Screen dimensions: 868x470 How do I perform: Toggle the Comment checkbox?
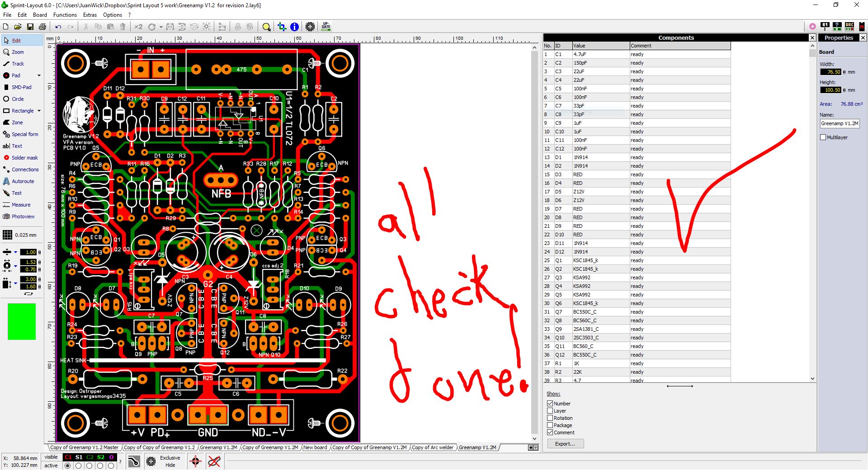coord(550,432)
